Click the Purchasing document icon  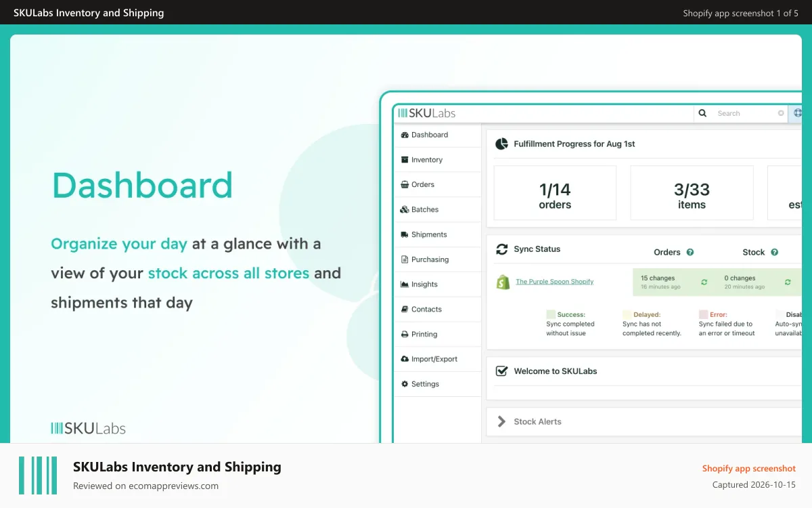(x=405, y=259)
